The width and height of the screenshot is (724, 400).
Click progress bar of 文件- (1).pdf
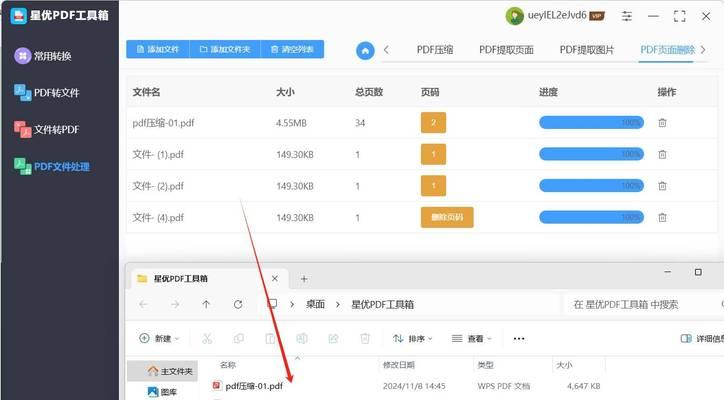tap(591, 154)
